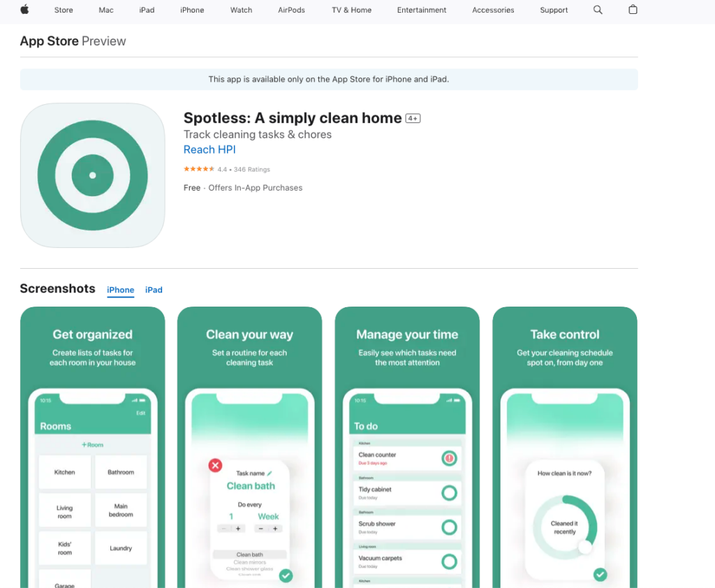
Task: Click the plus stepper under number 1
Action: [x=238, y=529]
